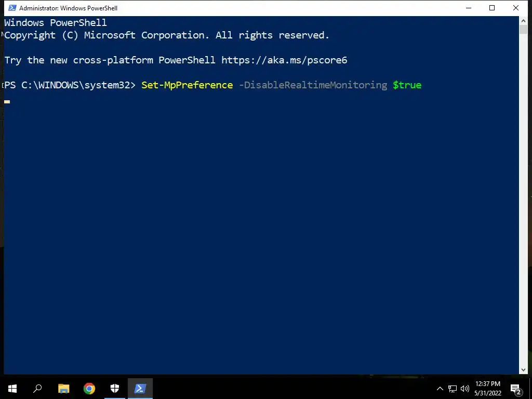Click the PowerShell vertical scrollbar thumb

click(x=523, y=29)
